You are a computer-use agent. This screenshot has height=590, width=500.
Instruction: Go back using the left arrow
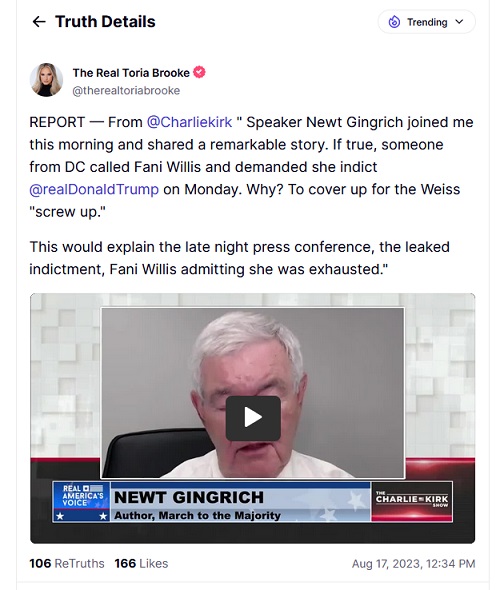click(39, 22)
